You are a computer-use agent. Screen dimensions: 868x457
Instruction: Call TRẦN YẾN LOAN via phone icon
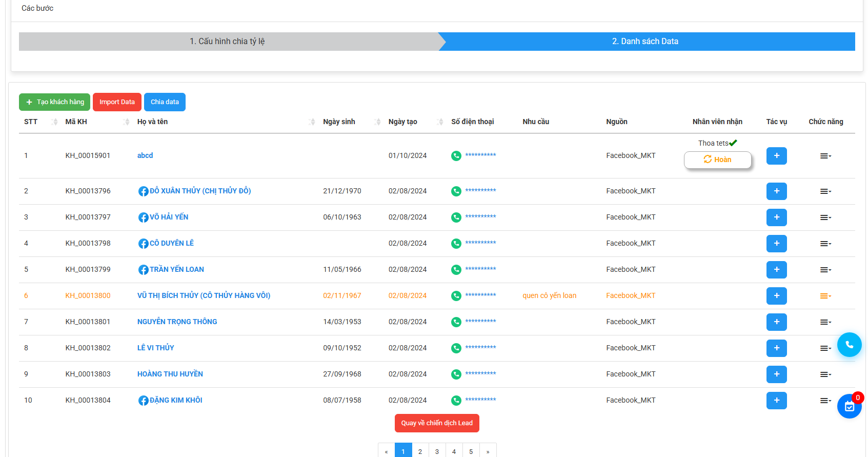click(456, 270)
